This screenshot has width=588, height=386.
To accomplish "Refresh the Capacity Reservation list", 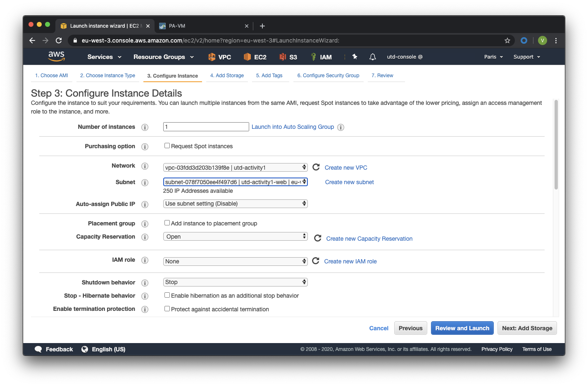I will [318, 238].
